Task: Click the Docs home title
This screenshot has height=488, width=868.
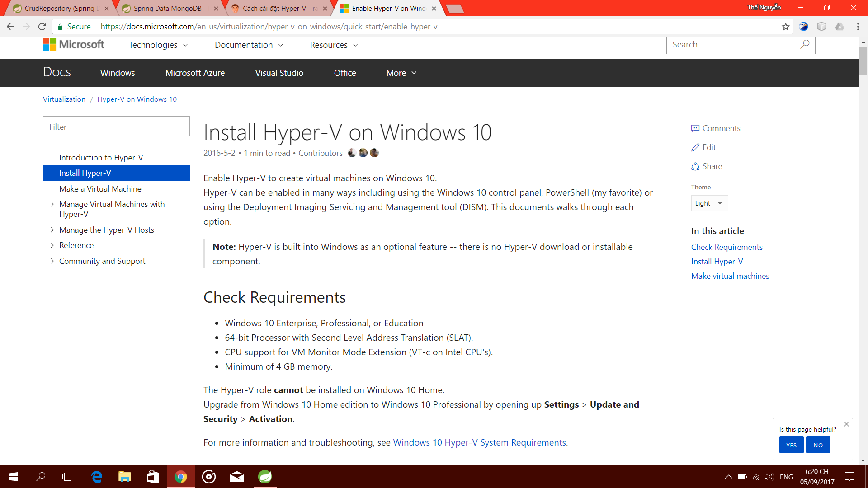Action: click(x=57, y=72)
